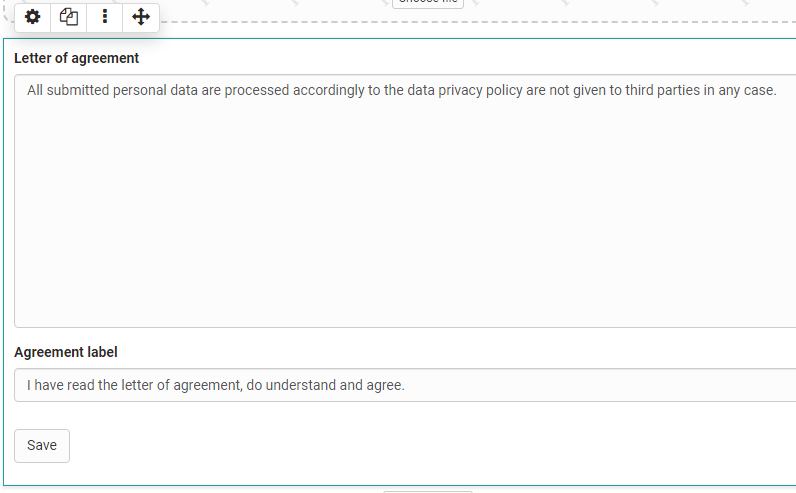Open the three-dot more options menu
Screen dimensions: 796x493
click(x=105, y=17)
